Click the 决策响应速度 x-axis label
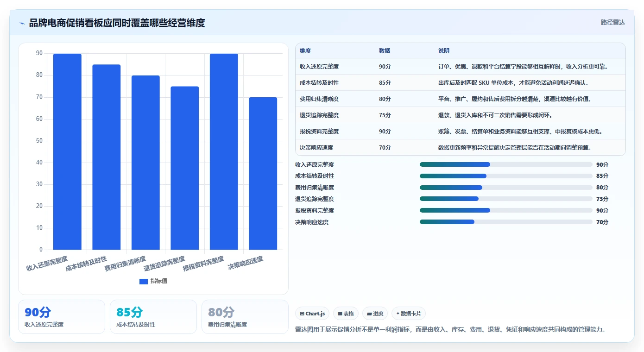 [245, 264]
